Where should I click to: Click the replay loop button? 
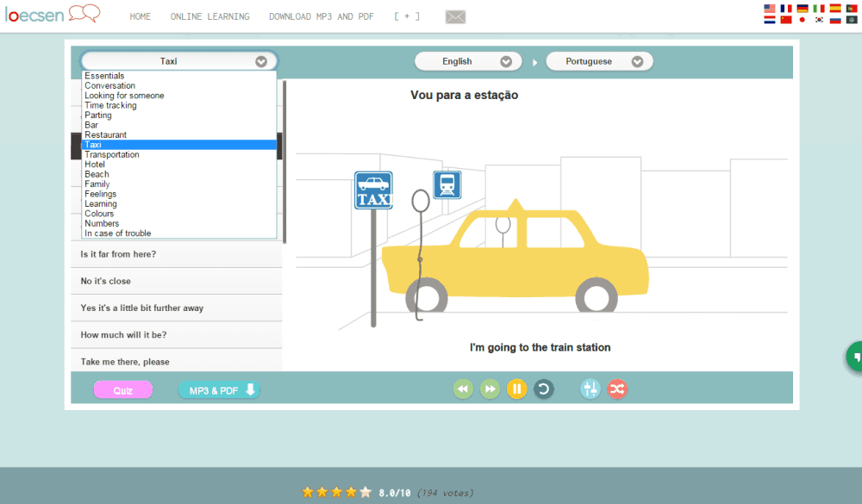click(544, 389)
